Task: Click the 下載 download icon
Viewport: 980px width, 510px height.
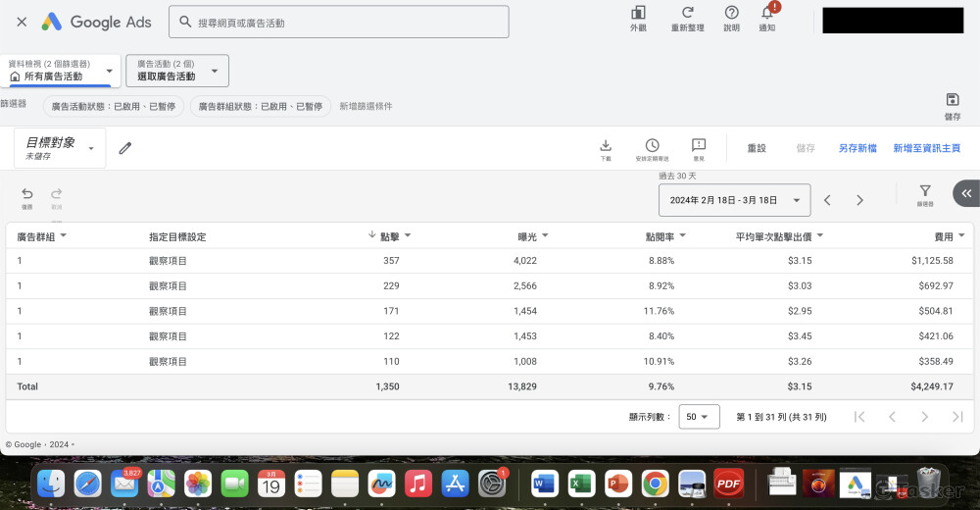Action: click(606, 145)
